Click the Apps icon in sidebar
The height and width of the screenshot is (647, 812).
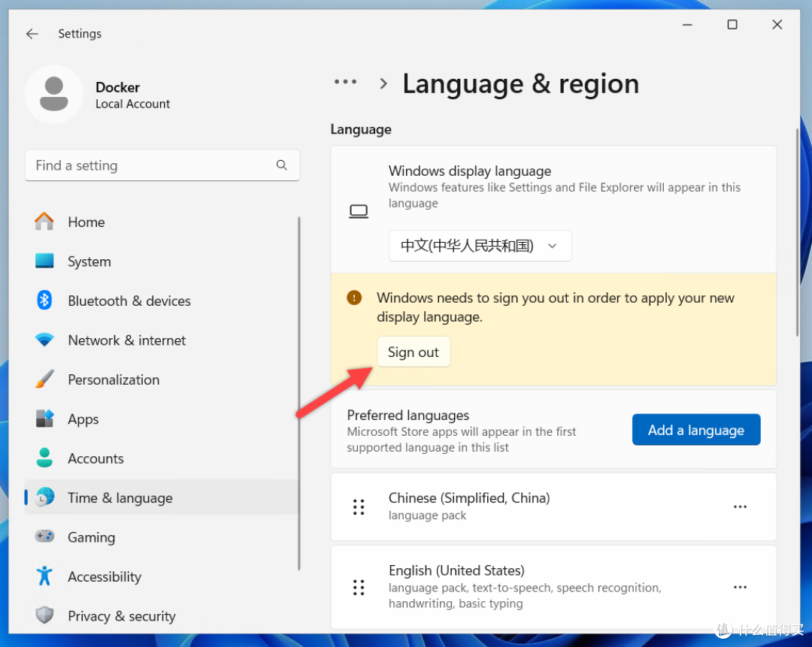pyautogui.click(x=44, y=419)
